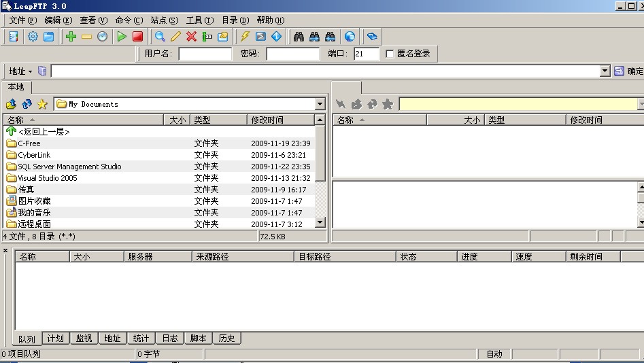Open 工具(T) menu
644x363 pixels.
[x=200, y=20]
